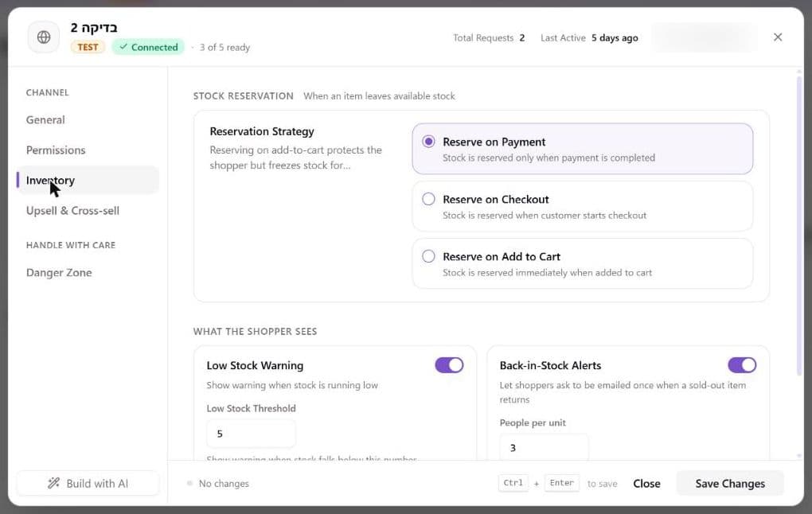The image size is (812, 514).
Task: Click the TEST badge
Action: click(88, 47)
